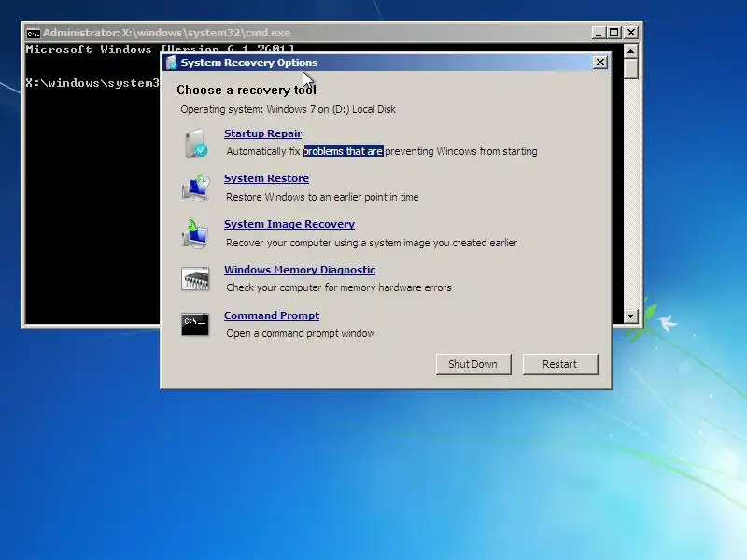Close the cmd.exe Administrator window
Viewport: 747px width, 560px height.
pyautogui.click(x=631, y=33)
